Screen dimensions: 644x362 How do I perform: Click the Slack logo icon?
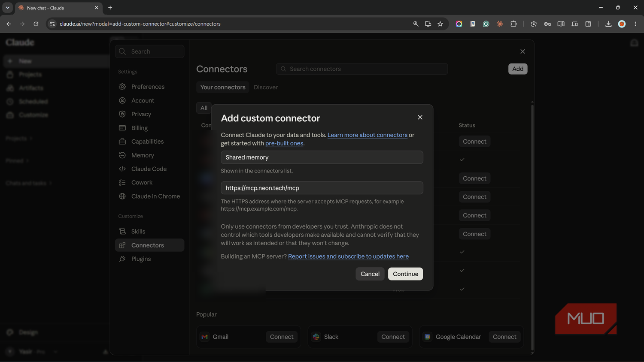[316, 337]
